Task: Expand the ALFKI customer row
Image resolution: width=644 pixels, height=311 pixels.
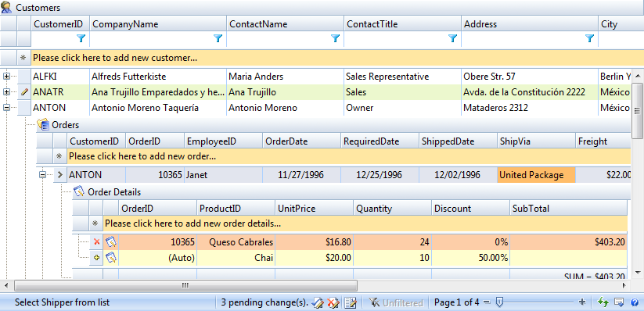Action: (x=6, y=77)
